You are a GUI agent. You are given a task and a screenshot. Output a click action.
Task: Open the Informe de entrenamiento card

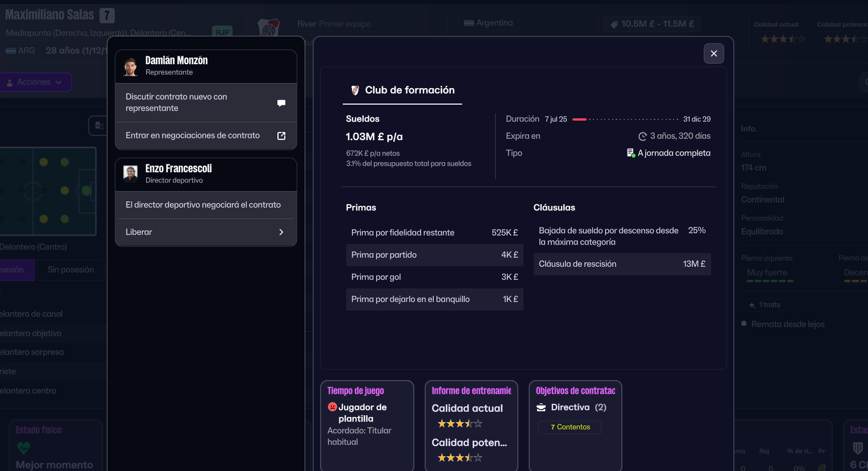(x=471, y=425)
